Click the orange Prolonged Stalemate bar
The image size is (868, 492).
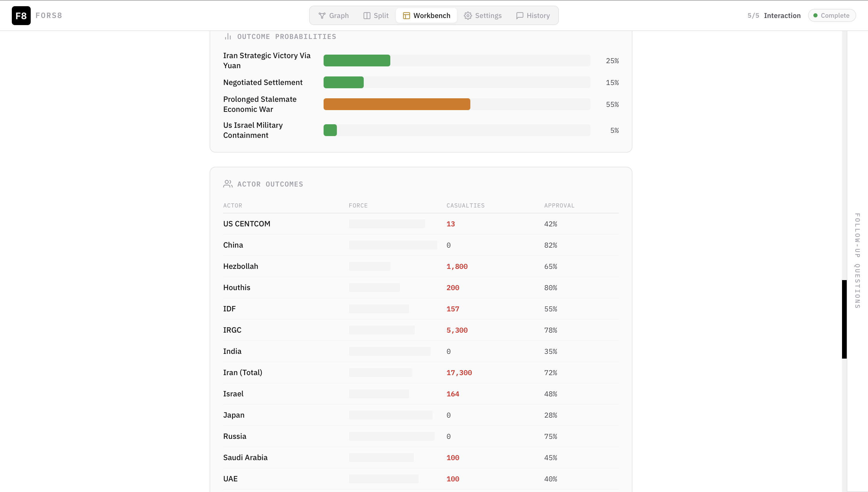(x=397, y=104)
